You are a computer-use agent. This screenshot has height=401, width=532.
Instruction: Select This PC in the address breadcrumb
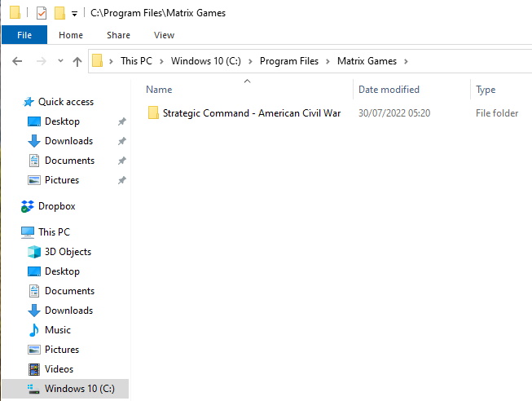click(136, 61)
